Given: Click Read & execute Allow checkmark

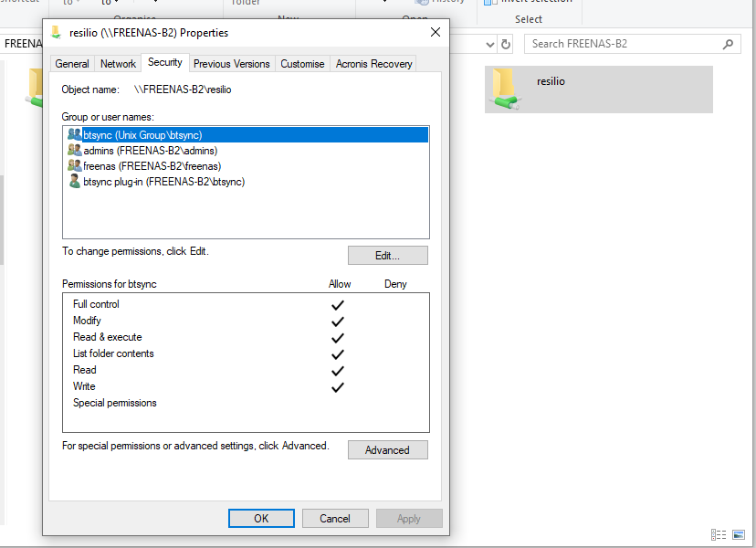Looking at the screenshot, I should click(338, 338).
